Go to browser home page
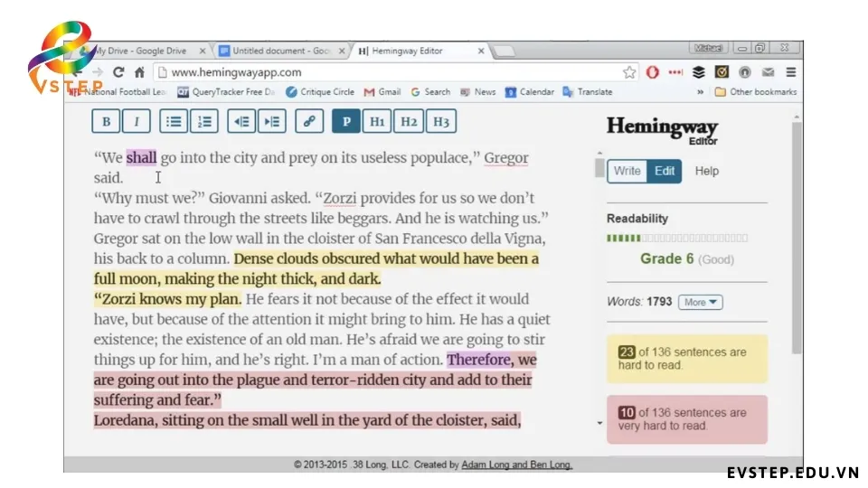The height and width of the screenshot is (488, 868). tap(139, 72)
